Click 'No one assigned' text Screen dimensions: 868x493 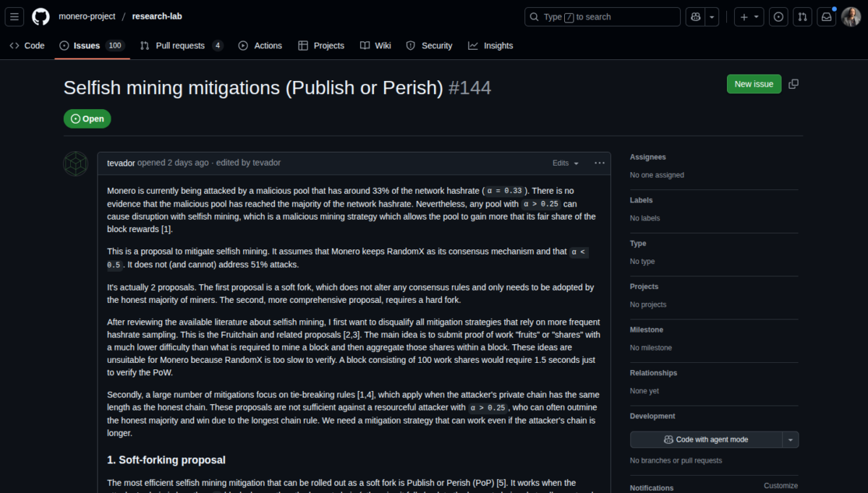(x=657, y=175)
